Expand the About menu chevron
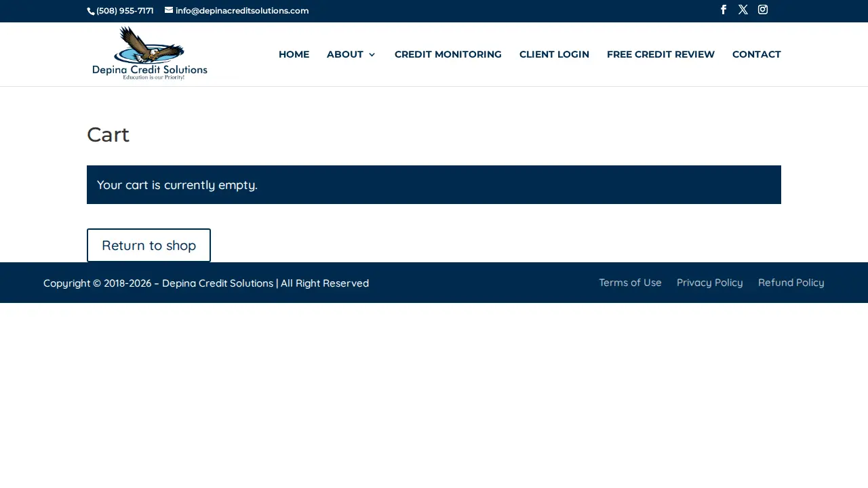868x488 pixels. click(372, 55)
